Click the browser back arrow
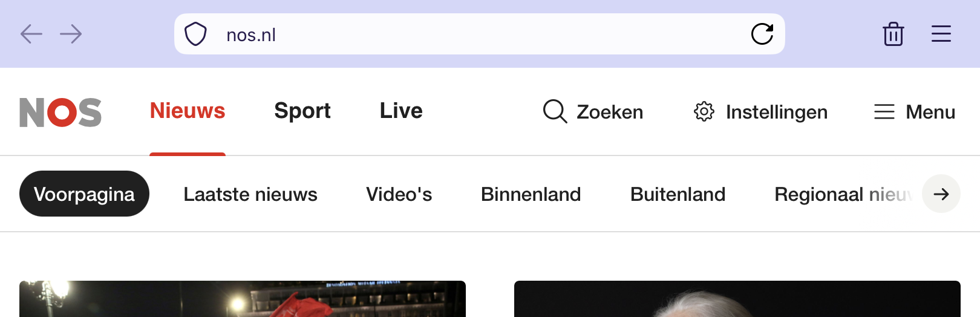Image resolution: width=980 pixels, height=317 pixels. click(31, 34)
